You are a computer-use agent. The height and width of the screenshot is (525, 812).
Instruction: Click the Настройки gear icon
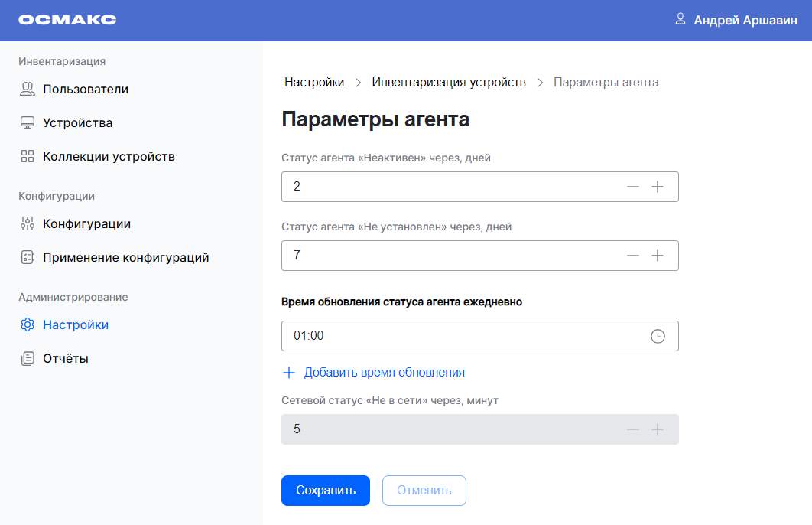click(28, 324)
